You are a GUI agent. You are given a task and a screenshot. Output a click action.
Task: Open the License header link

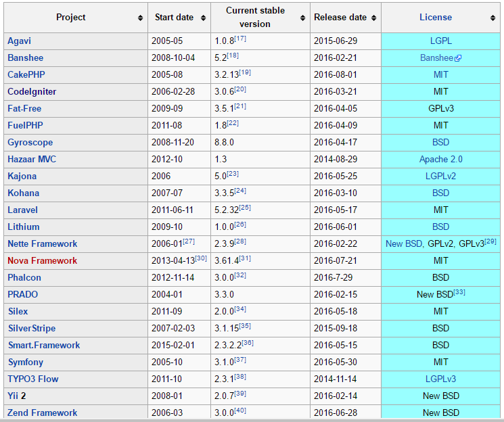pos(436,18)
